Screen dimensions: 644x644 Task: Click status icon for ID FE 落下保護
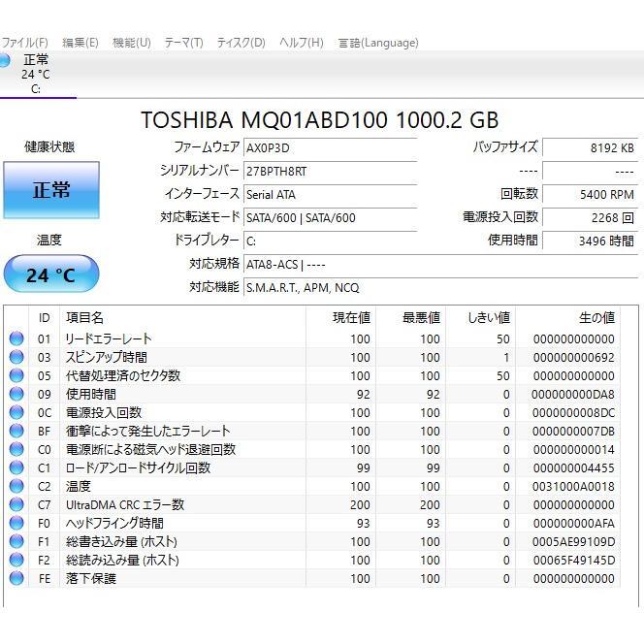click(x=16, y=578)
